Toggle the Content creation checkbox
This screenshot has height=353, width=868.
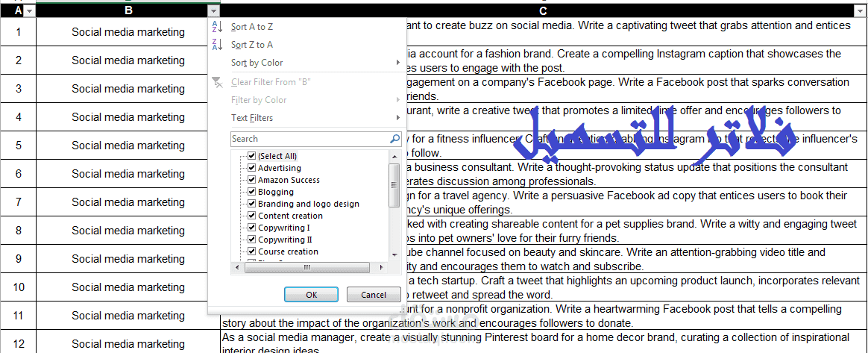pos(252,216)
